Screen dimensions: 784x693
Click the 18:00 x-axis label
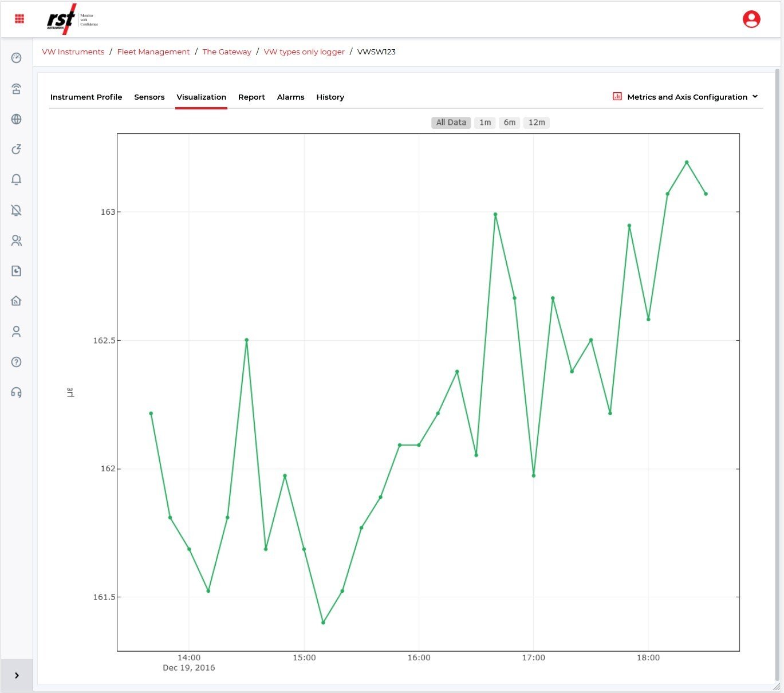coord(648,657)
